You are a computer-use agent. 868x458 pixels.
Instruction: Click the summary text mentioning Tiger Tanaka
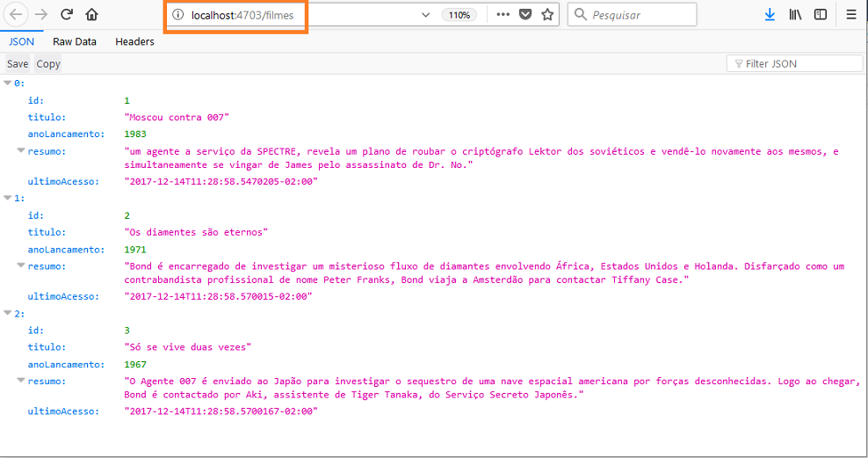(x=492, y=388)
